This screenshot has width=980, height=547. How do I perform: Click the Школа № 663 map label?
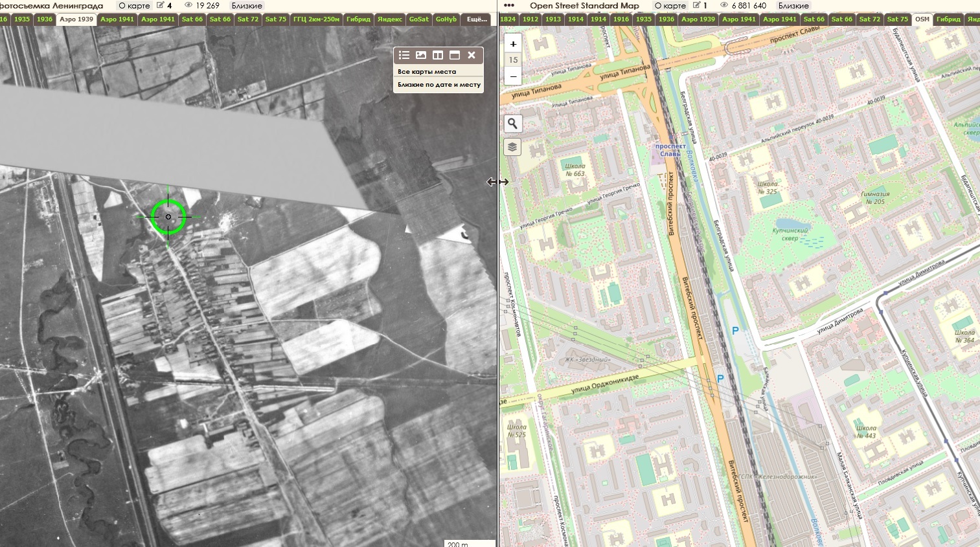pos(575,170)
